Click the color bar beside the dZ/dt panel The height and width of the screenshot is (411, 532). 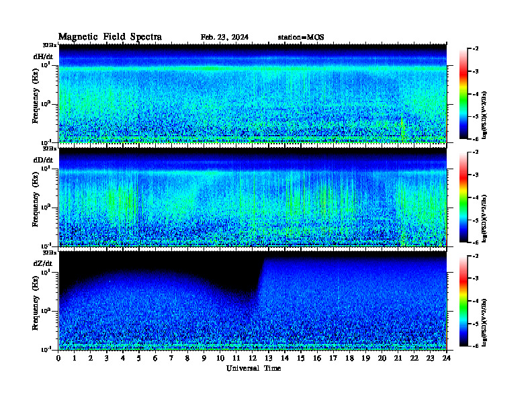(463, 301)
